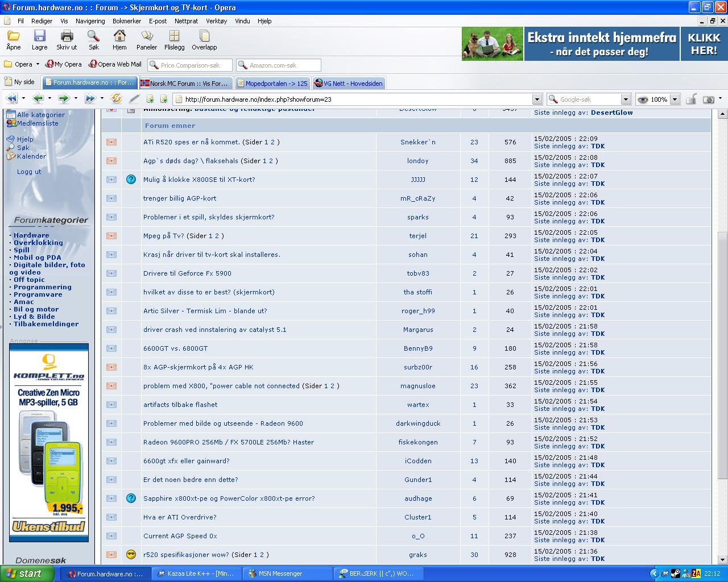Click the Åpne folder toolbar icon

click(x=13, y=36)
